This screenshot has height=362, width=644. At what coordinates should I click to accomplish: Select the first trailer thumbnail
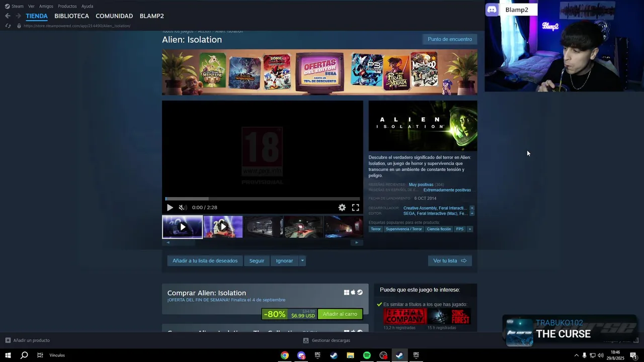[182, 227]
